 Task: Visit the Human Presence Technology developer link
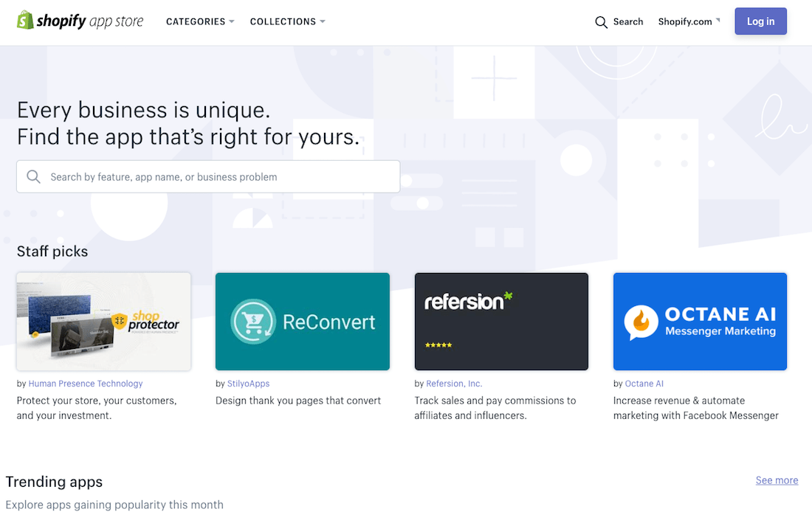[86, 384]
